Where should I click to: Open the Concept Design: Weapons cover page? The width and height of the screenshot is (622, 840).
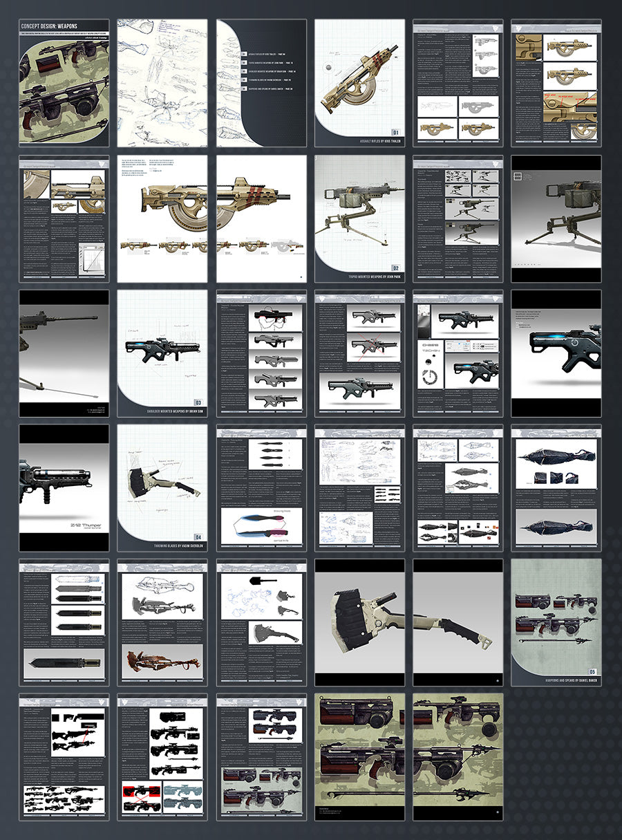coord(65,83)
